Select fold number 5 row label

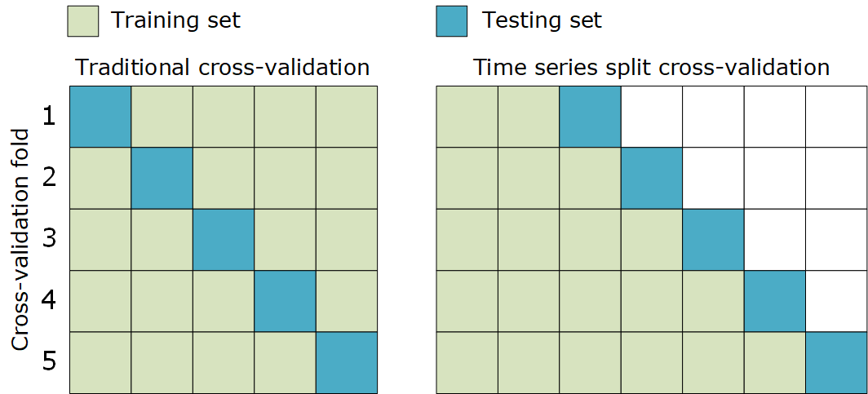pos(49,363)
